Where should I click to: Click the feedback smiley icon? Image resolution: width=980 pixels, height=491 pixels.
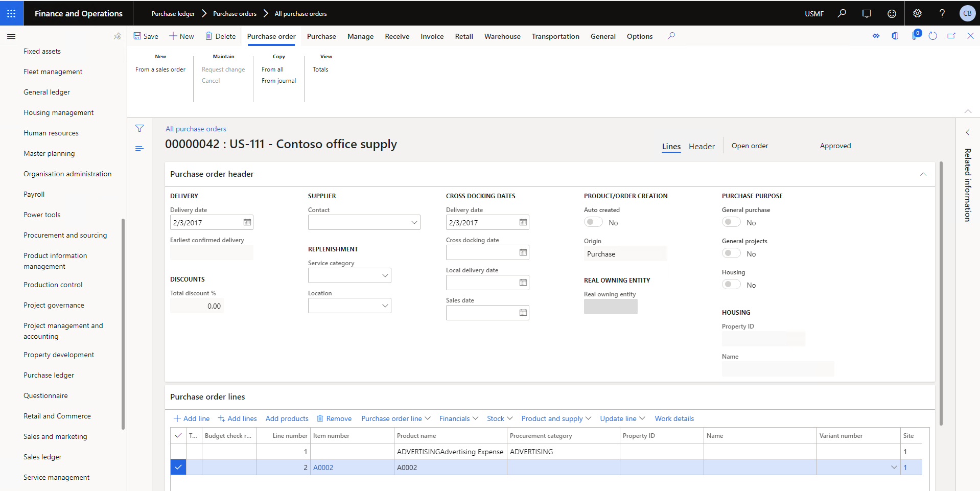click(892, 13)
